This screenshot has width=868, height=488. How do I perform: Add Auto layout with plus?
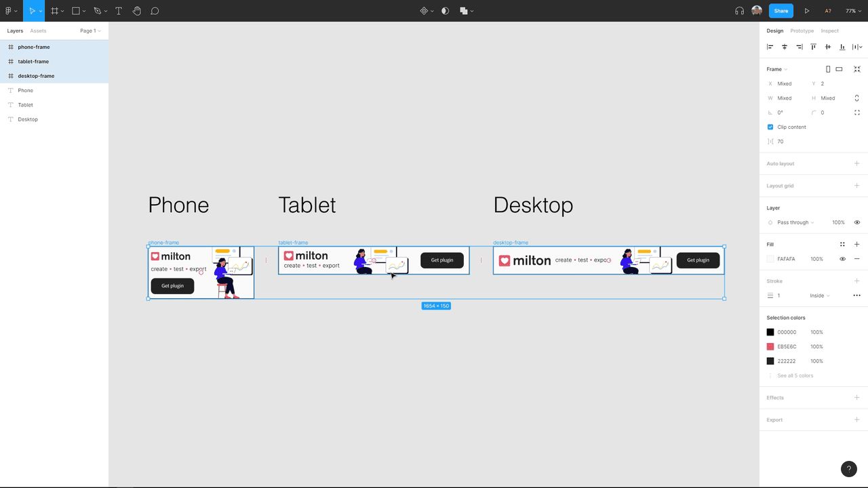tap(857, 163)
